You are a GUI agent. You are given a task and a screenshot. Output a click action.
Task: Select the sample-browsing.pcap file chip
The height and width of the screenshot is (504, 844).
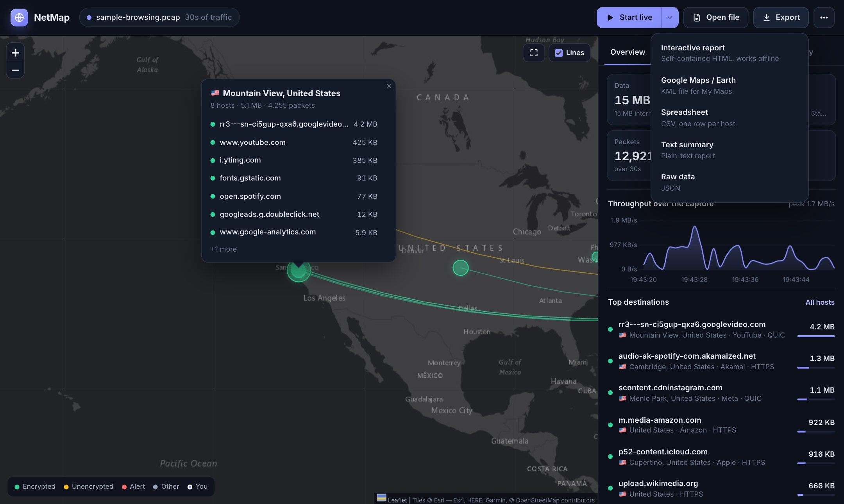(x=159, y=18)
